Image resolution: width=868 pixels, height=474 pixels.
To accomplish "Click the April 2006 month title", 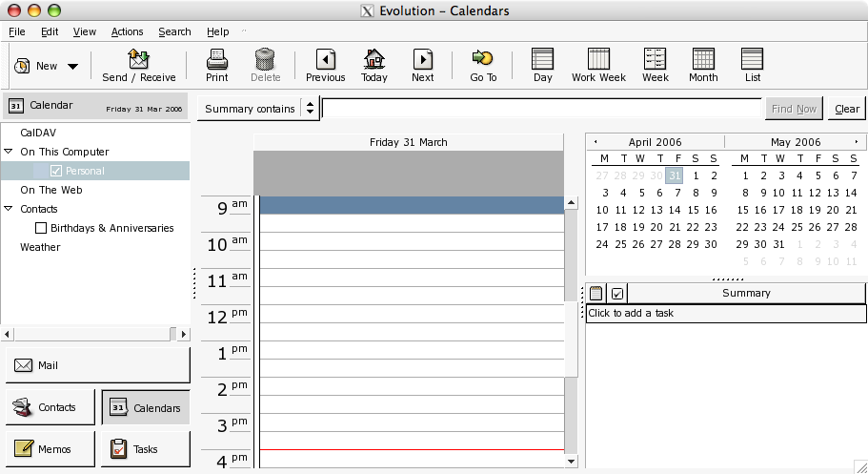I will 655,142.
